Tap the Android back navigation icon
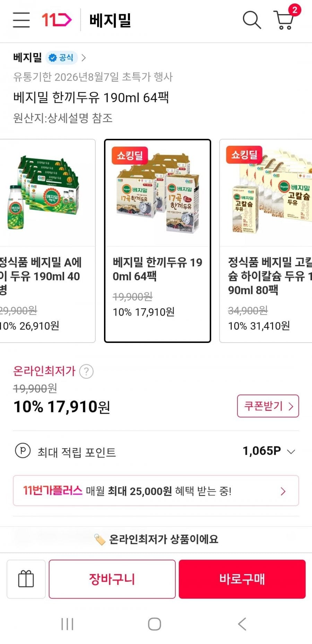This screenshot has width=312, height=644. point(242,624)
